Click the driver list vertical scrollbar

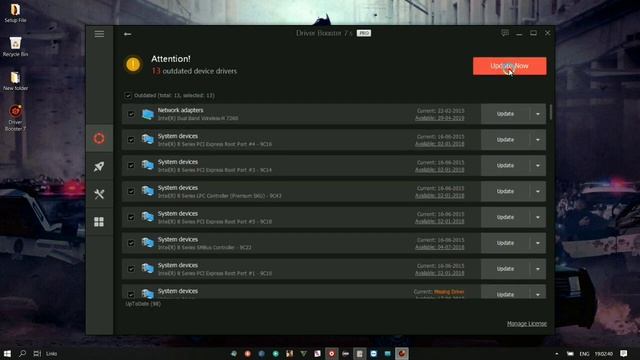pyautogui.click(x=551, y=112)
